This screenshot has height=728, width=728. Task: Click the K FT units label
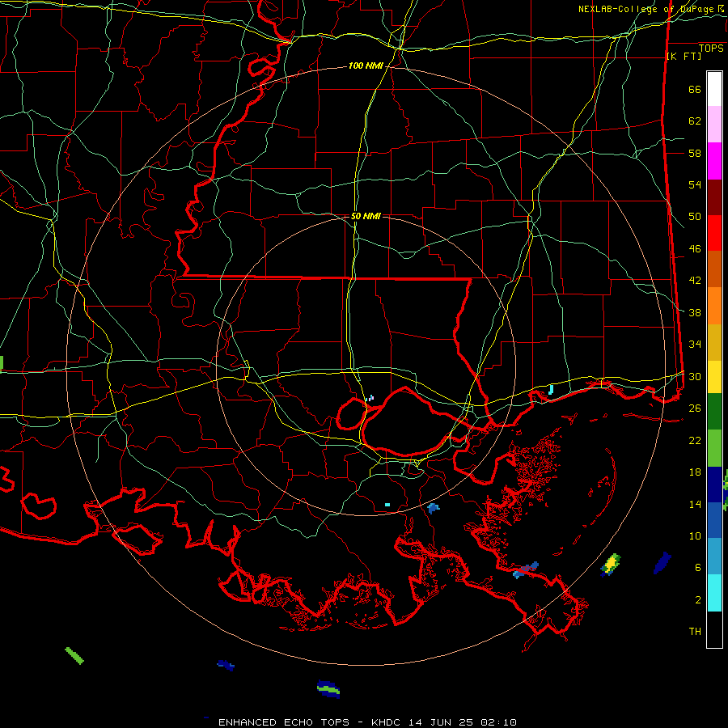(x=684, y=56)
